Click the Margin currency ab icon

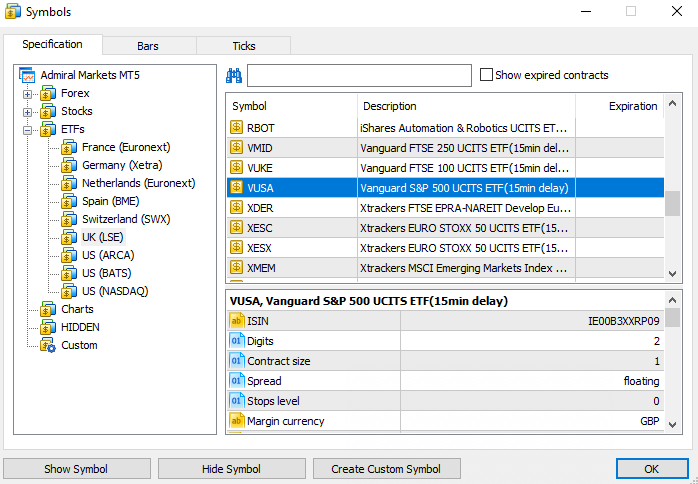(236, 421)
